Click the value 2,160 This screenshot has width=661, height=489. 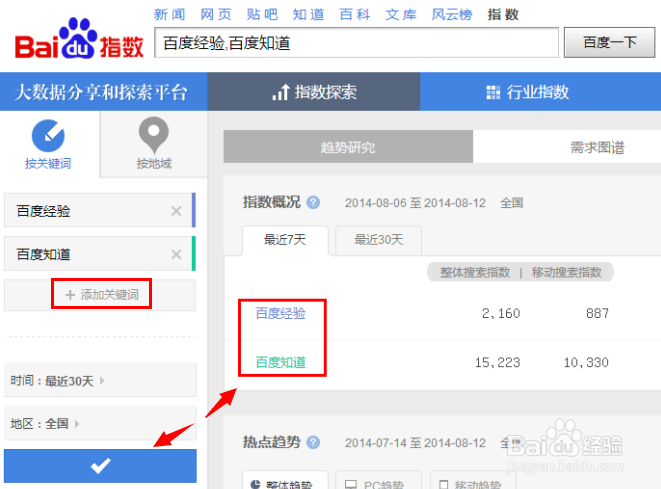pos(501,313)
